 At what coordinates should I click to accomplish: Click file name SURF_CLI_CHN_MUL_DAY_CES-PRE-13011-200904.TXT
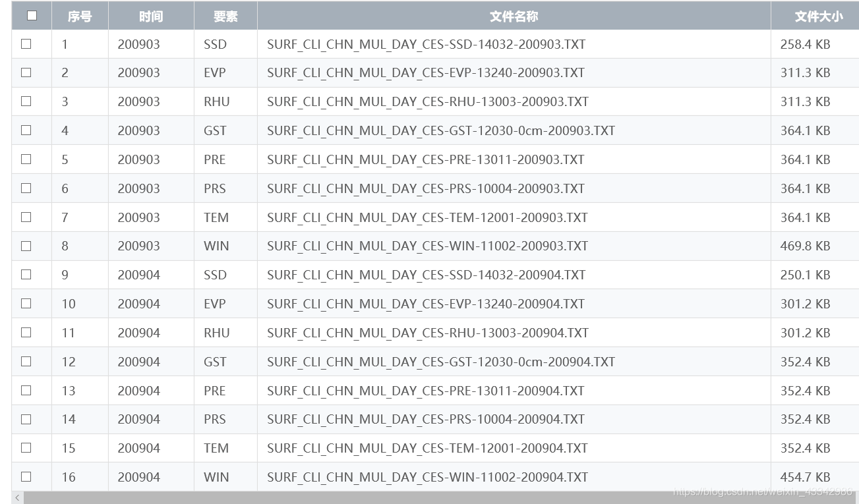tap(426, 391)
